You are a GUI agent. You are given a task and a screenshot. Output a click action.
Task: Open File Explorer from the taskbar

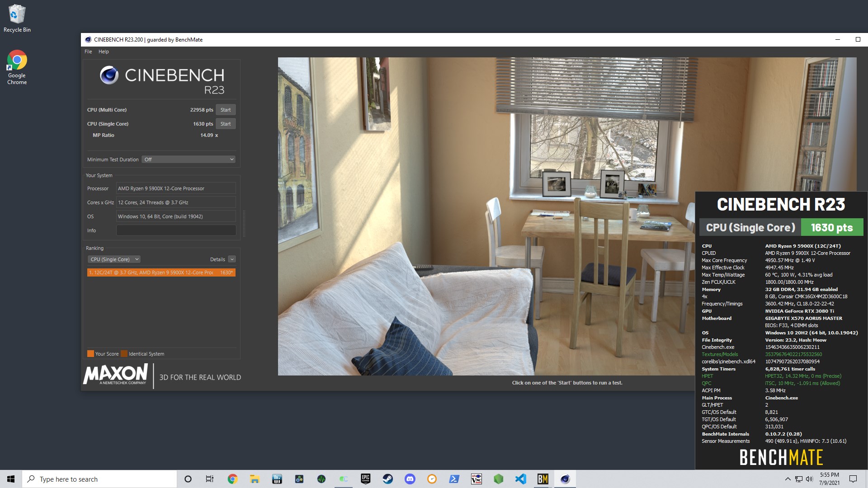point(255,479)
